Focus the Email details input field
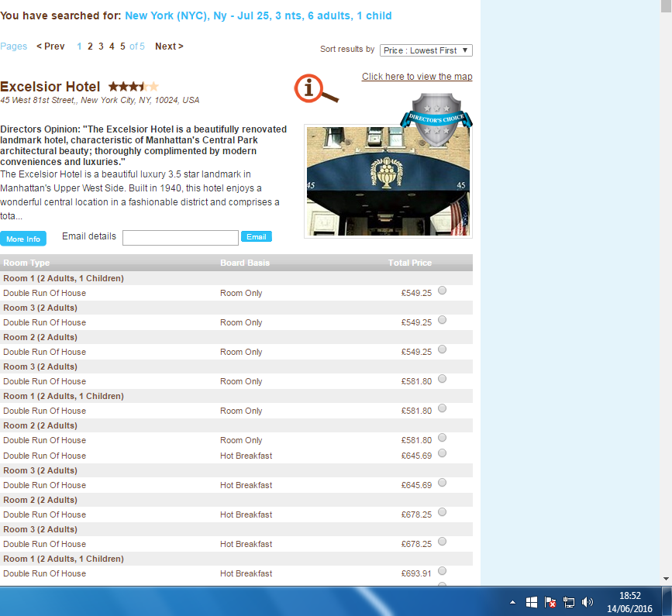Screen dimensions: 672x616 pos(181,238)
